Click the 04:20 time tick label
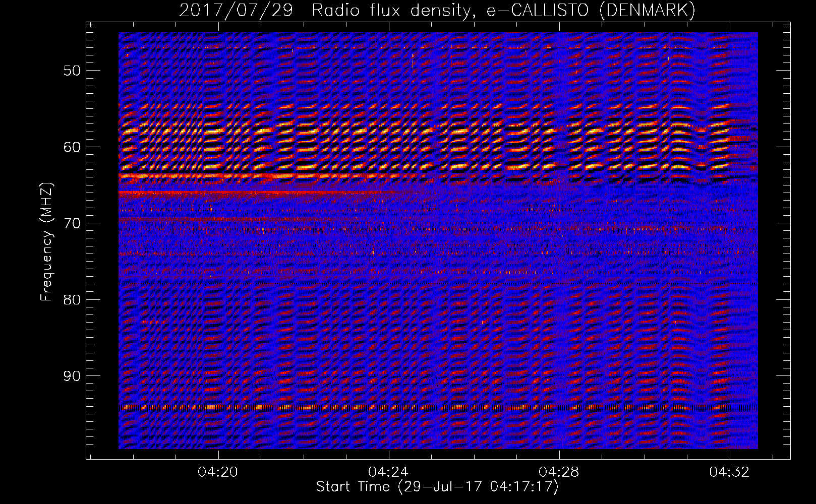 pyautogui.click(x=218, y=472)
